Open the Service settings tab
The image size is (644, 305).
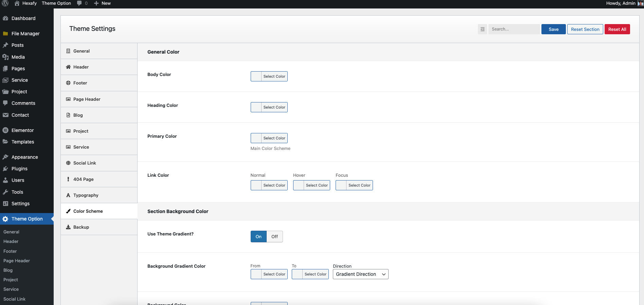99,147
